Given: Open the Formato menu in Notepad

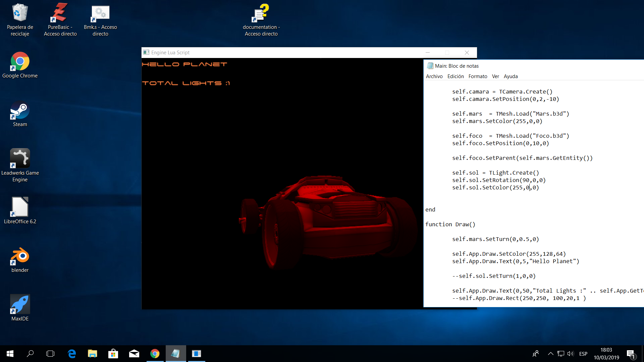Looking at the screenshot, I should click(478, 76).
